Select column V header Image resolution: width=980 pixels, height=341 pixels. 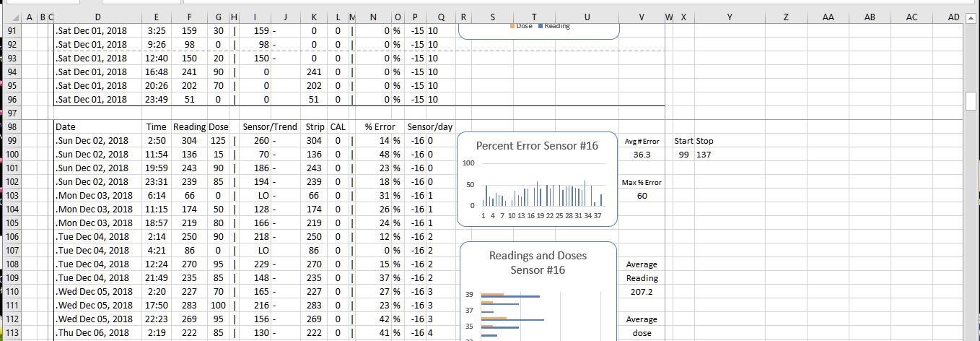pyautogui.click(x=642, y=17)
